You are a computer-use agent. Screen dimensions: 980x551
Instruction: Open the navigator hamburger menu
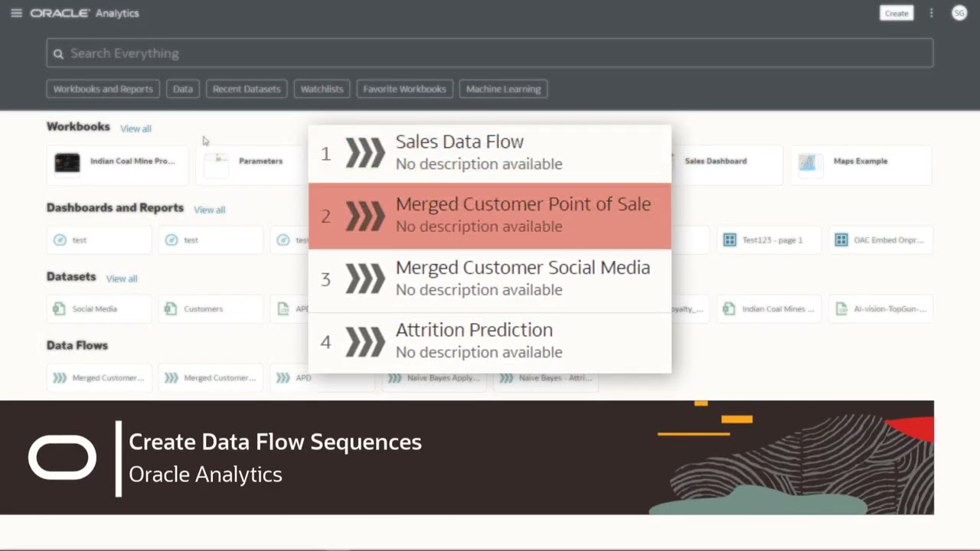[x=16, y=13]
